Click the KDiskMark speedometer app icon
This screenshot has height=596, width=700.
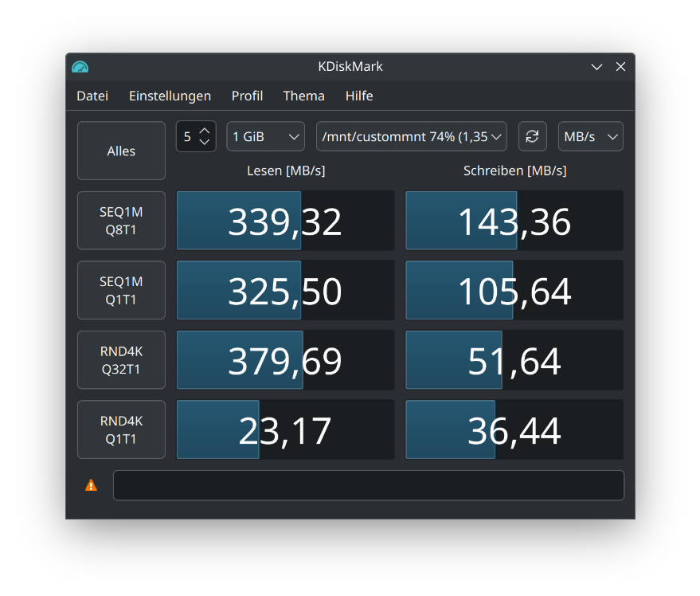point(80,67)
